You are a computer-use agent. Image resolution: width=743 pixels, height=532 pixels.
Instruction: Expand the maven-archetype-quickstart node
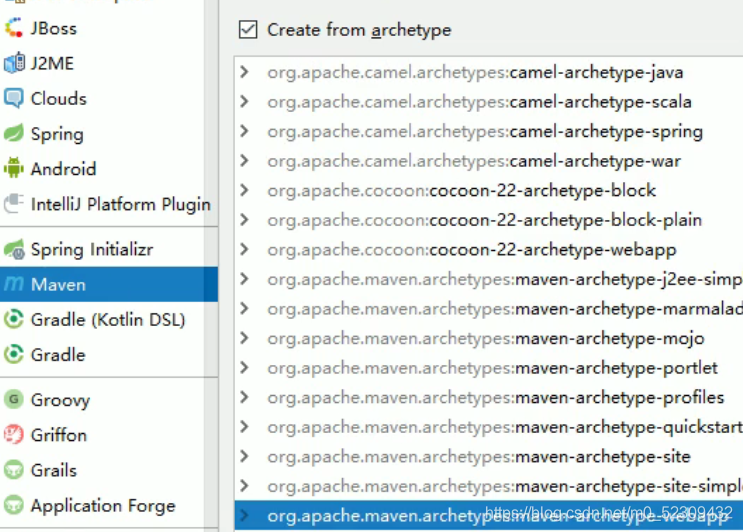(x=245, y=427)
